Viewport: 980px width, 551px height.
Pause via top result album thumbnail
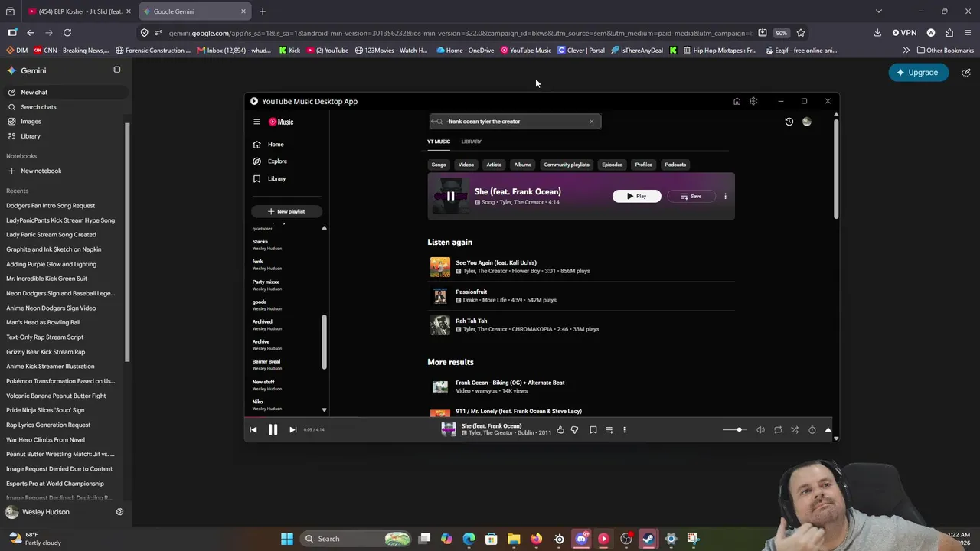pos(450,197)
